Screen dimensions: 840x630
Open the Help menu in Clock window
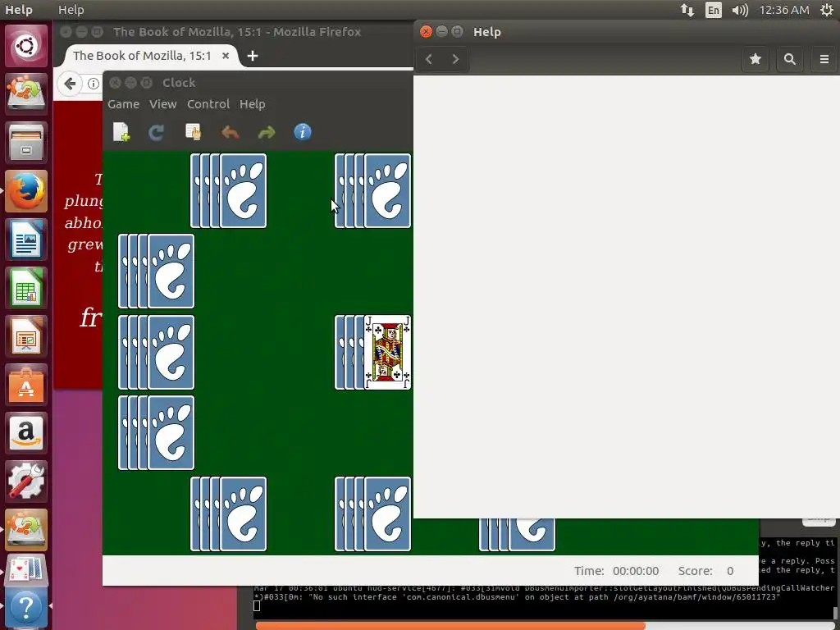pyautogui.click(x=253, y=104)
